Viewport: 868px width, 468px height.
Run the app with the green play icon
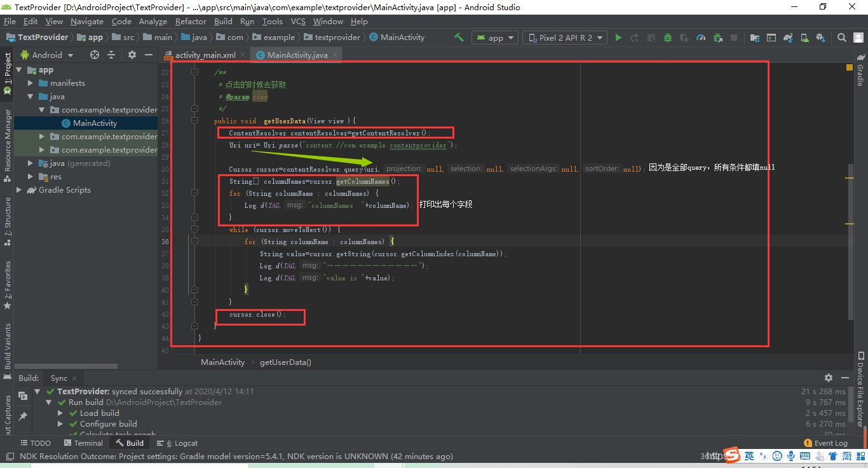tap(618, 38)
